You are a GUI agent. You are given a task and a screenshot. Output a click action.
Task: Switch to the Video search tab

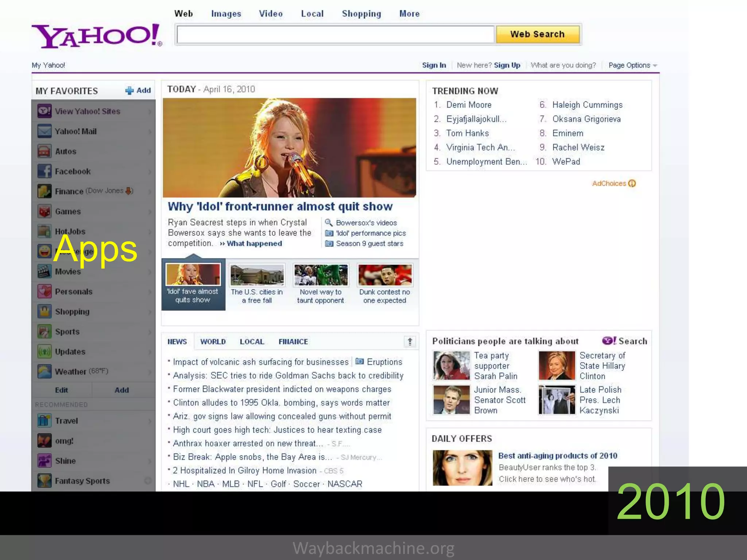coord(271,14)
